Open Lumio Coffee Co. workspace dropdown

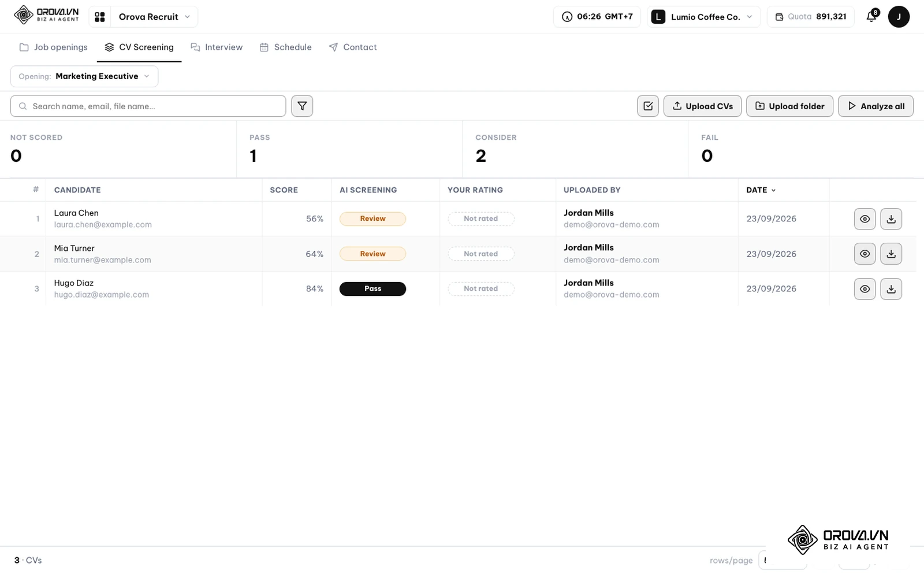pos(703,17)
